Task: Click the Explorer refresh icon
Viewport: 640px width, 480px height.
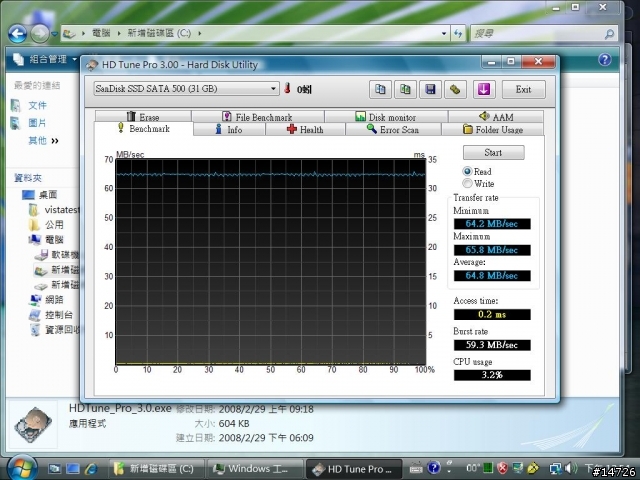Action: click(x=458, y=34)
